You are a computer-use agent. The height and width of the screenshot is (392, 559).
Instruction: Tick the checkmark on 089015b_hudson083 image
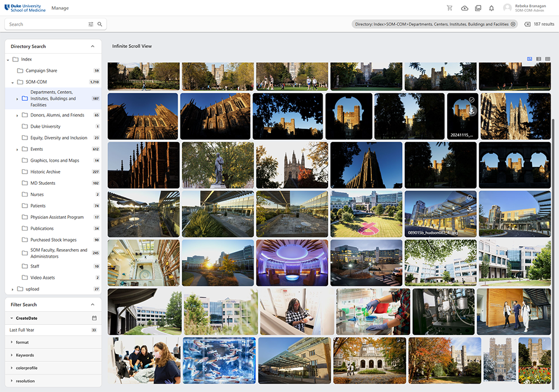(x=470, y=198)
